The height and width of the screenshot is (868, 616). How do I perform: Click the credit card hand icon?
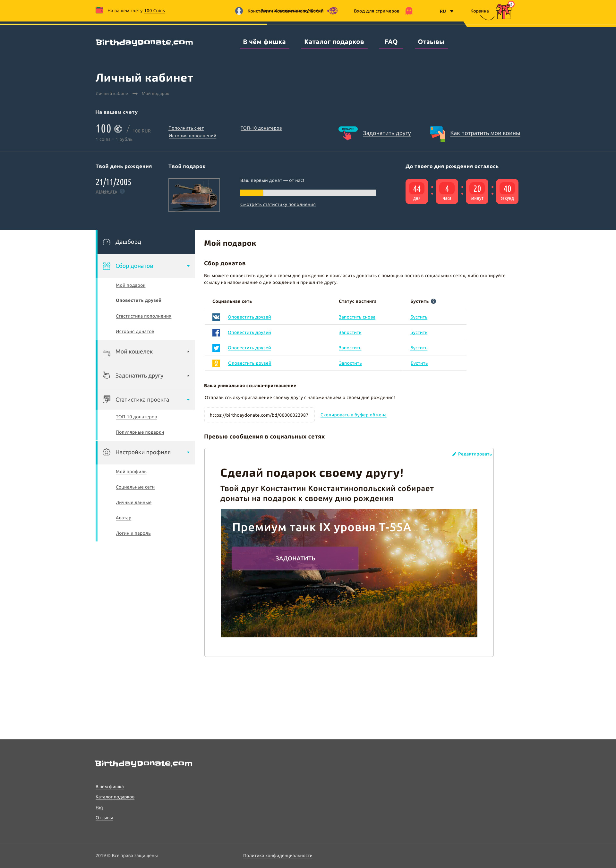tap(437, 133)
